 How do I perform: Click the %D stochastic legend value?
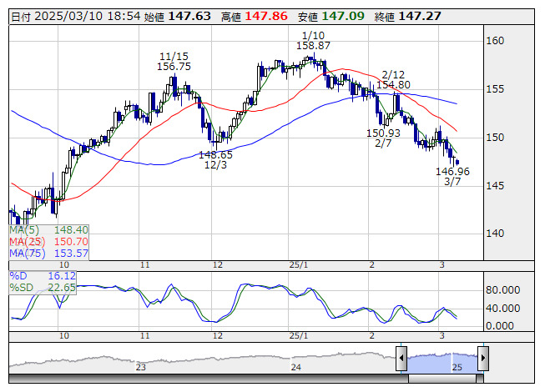click(62, 276)
